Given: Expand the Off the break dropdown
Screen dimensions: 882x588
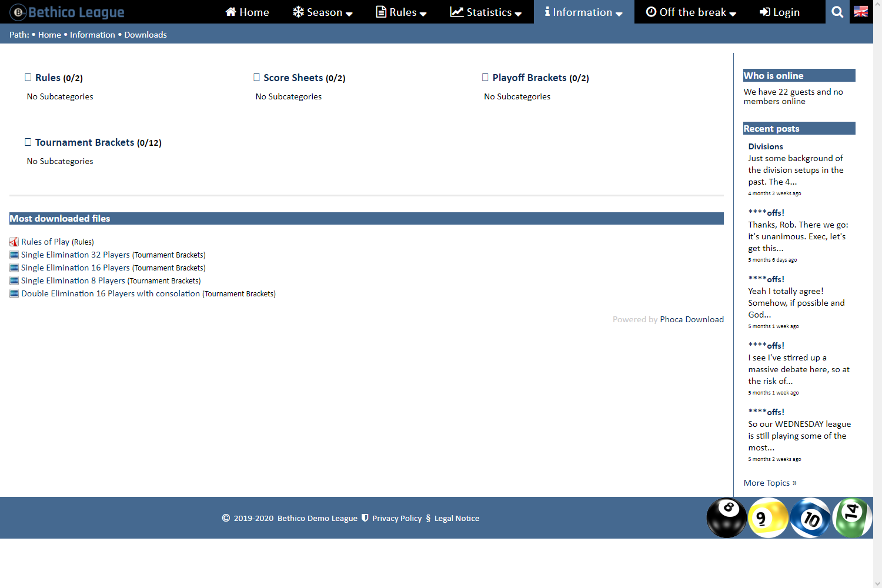Looking at the screenshot, I should click(691, 12).
